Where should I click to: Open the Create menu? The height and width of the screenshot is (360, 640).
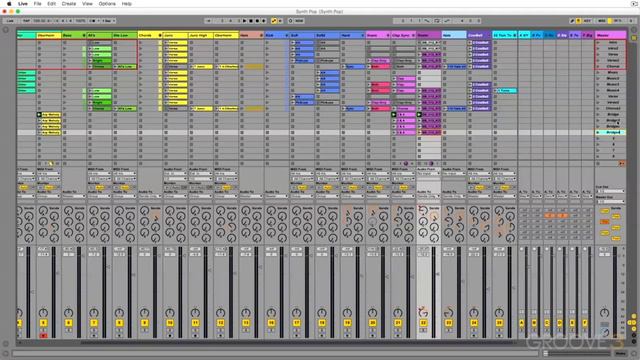pyautogui.click(x=69, y=4)
